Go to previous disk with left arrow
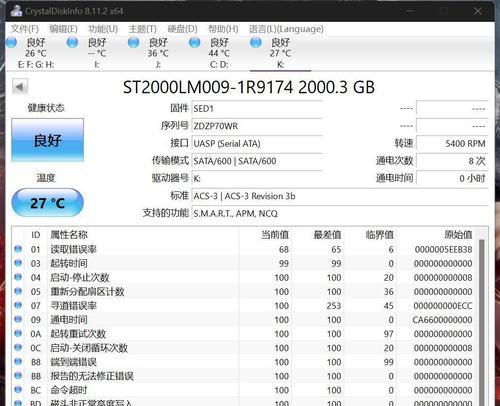 pyautogui.click(x=20, y=87)
